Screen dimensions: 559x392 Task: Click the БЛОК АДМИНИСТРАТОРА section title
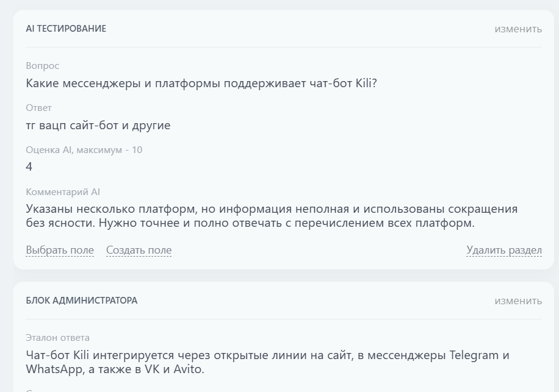[x=82, y=300]
